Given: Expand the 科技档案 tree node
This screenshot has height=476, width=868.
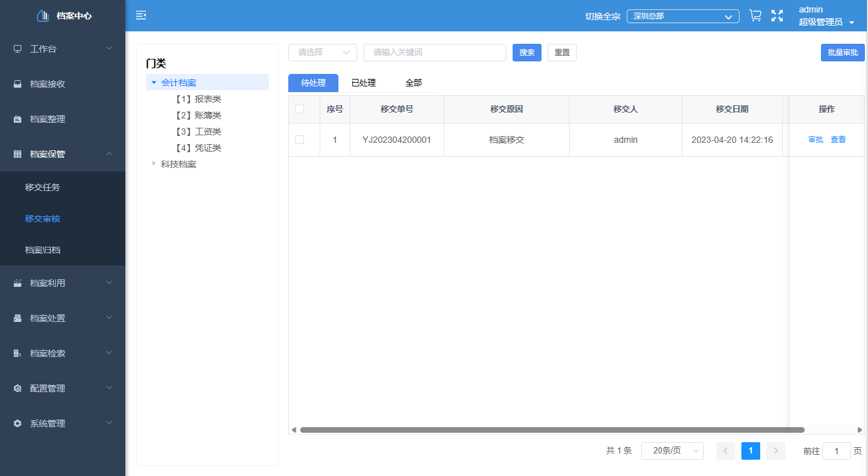Looking at the screenshot, I should point(154,163).
